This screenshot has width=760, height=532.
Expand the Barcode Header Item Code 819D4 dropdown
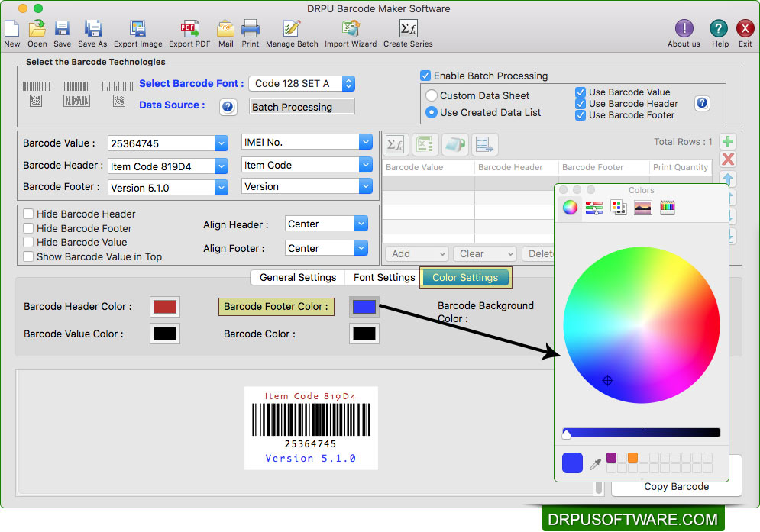(x=221, y=166)
